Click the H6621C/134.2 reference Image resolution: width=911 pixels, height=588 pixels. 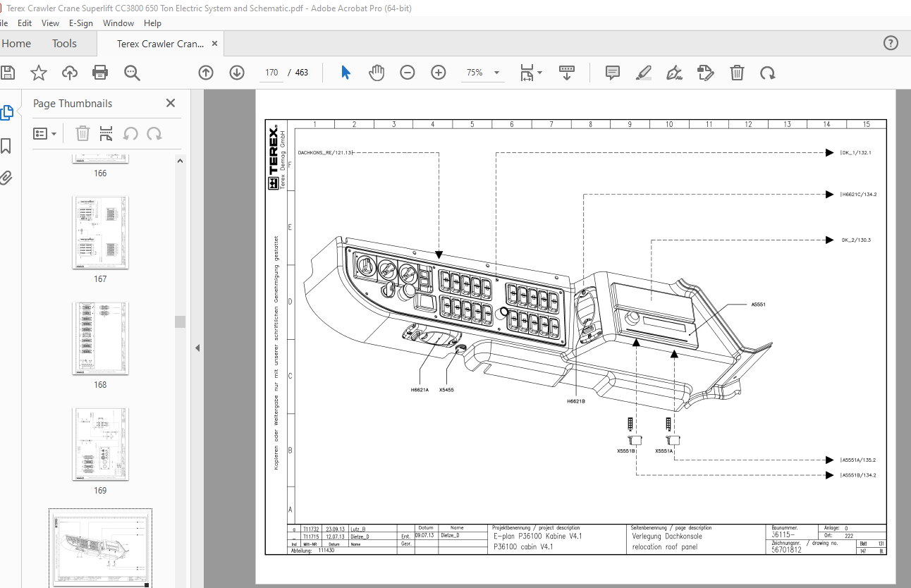tap(860, 194)
